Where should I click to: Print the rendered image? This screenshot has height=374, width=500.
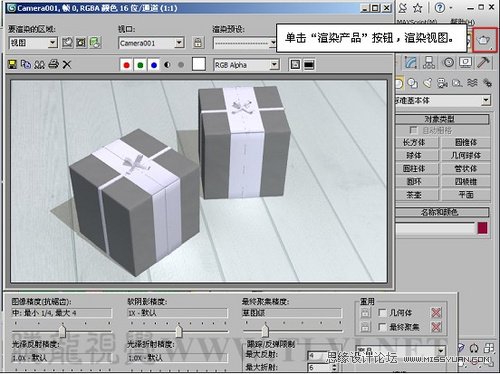click(x=53, y=64)
